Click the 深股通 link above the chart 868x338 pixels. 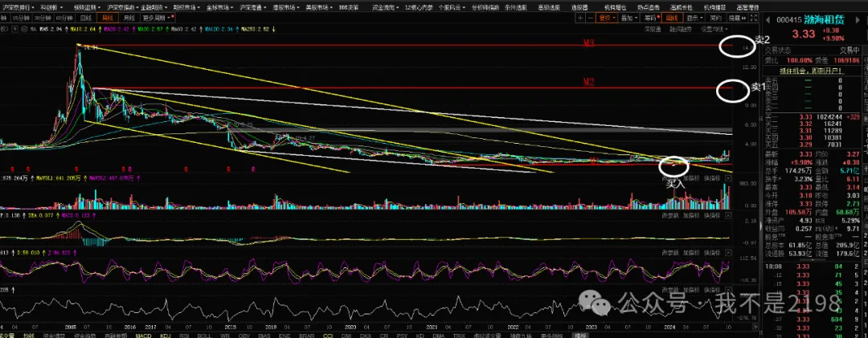(x=653, y=30)
